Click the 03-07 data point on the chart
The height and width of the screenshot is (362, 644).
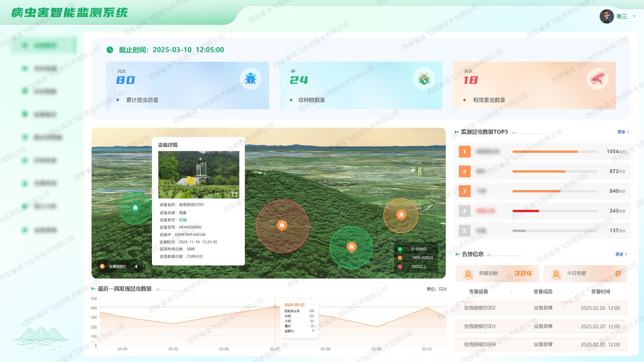[x=275, y=307]
